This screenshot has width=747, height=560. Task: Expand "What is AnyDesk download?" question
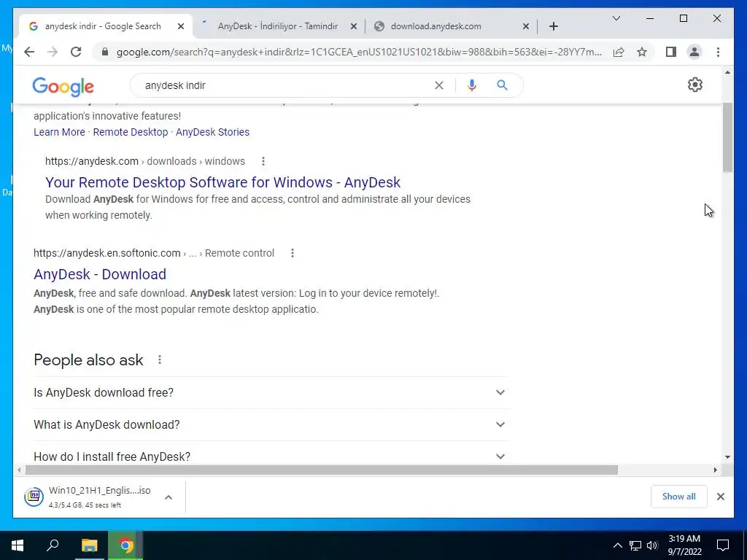(x=271, y=424)
